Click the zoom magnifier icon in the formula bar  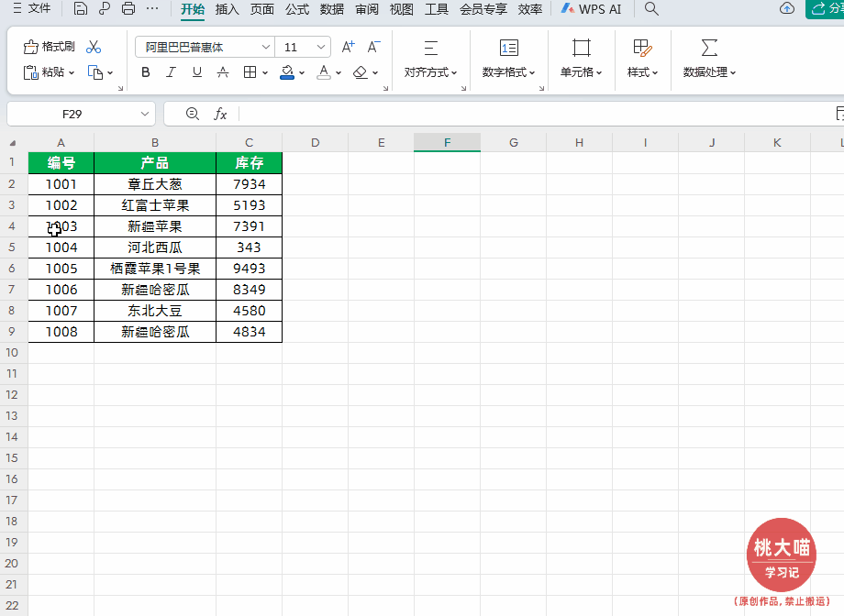[x=192, y=114]
